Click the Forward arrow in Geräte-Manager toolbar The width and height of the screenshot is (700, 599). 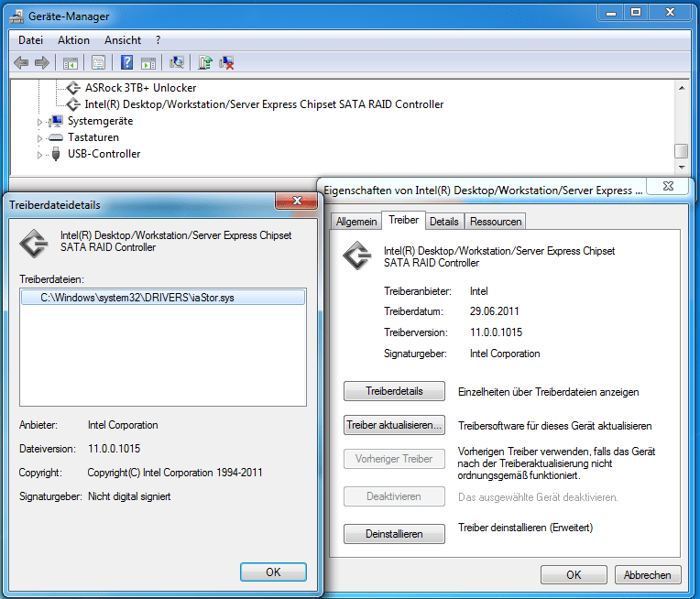pos(42,63)
